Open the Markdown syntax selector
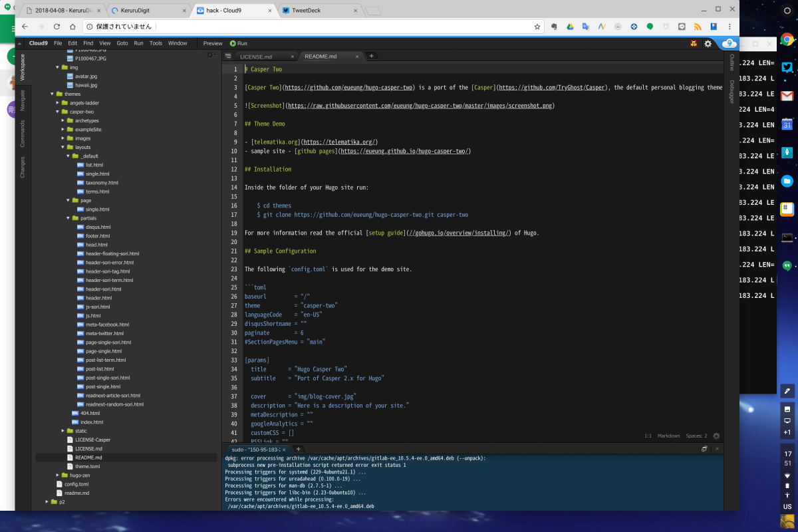This screenshot has width=798, height=532. point(668,436)
